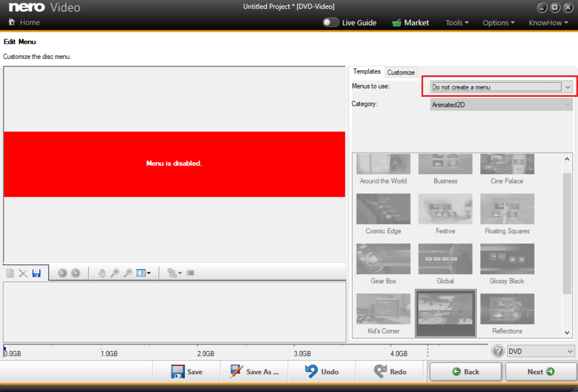This screenshot has width=578, height=392.
Task: Toggle the grid display icon
Action: coord(191,273)
